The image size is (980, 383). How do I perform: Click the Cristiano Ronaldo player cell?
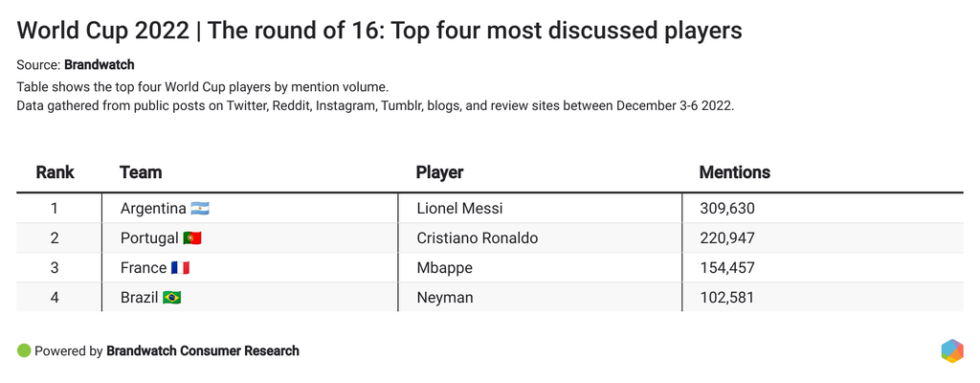click(x=478, y=238)
